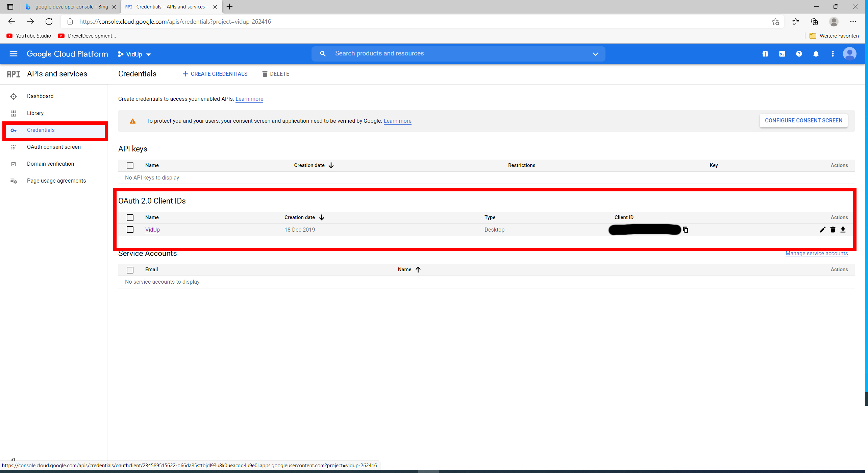Open the Edge settings ellipsis menu
Viewport: 868px width, 473px height.
[x=853, y=22]
